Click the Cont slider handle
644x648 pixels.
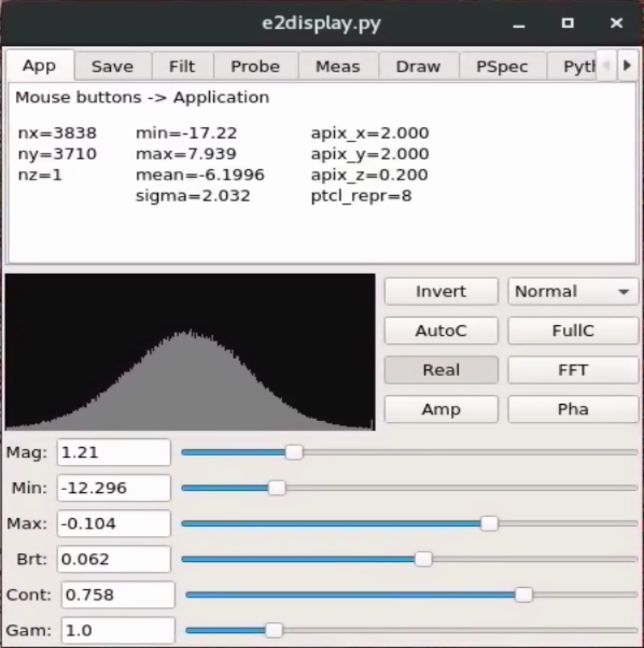(524, 594)
